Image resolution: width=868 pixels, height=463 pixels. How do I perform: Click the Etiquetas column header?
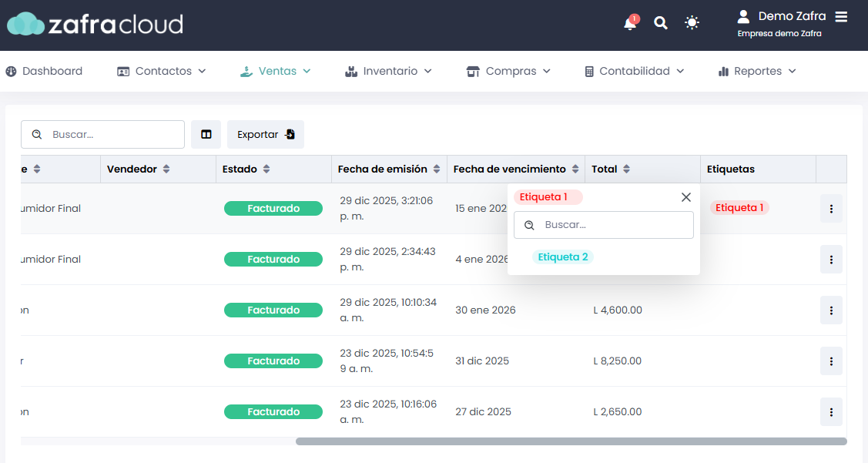point(731,169)
